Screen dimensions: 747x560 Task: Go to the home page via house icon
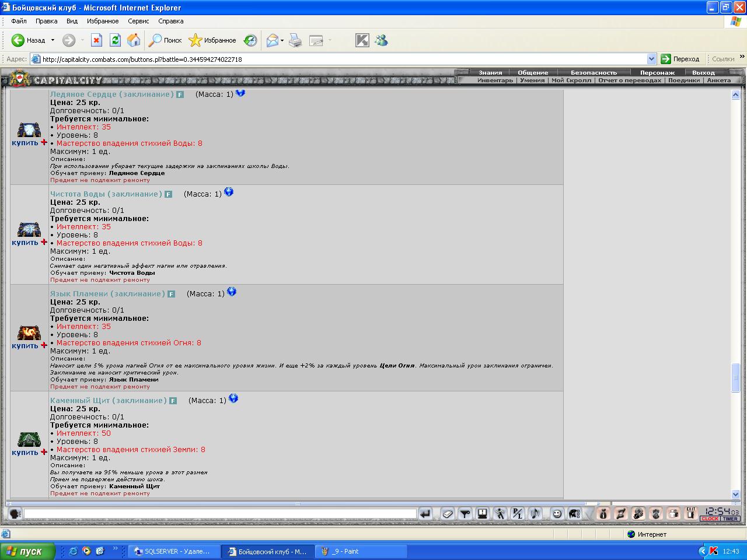[x=134, y=40]
